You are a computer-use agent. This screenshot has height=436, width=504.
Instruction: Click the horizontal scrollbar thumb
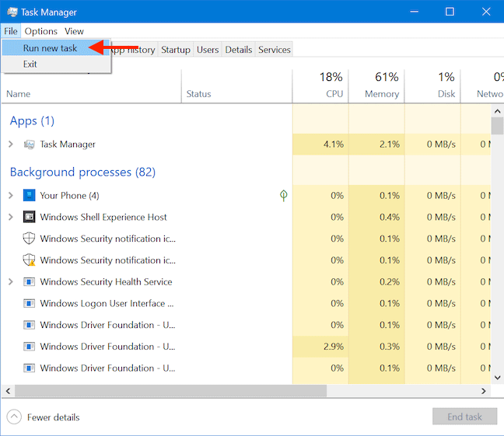170,391
